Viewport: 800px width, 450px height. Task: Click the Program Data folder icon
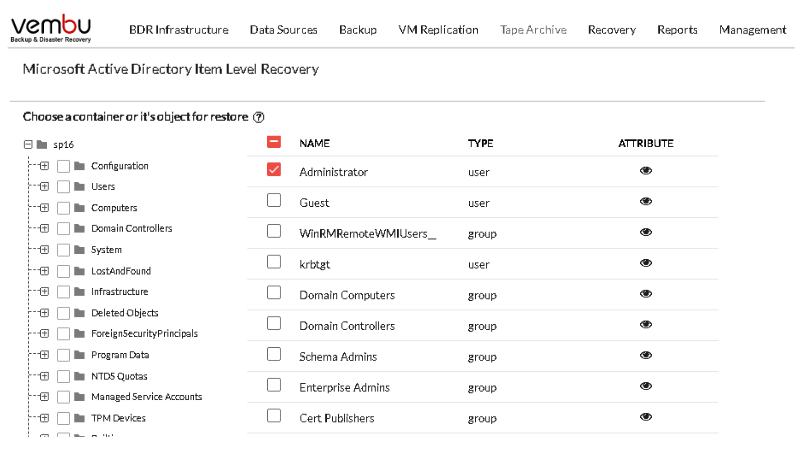[x=79, y=355]
